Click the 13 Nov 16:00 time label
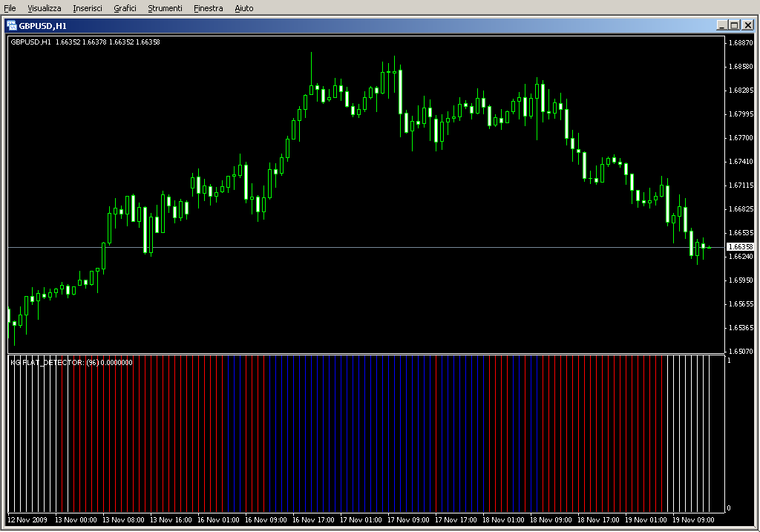Screen dimensions: 760x532 coord(171,520)
